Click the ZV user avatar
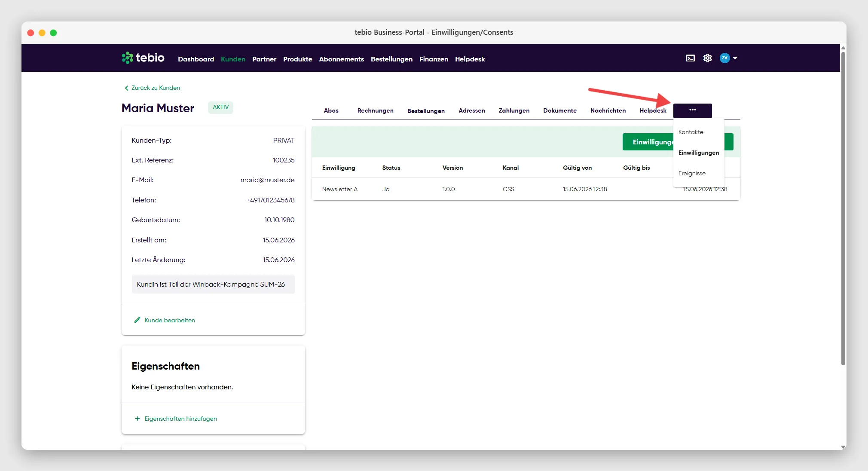This screenshot has width=868, height=471. (724, 58)
